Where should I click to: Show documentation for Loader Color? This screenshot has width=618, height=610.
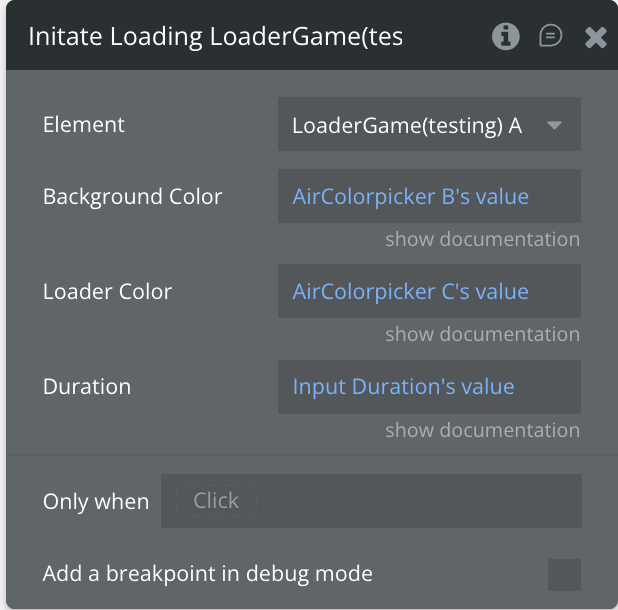tap(482, 334)
